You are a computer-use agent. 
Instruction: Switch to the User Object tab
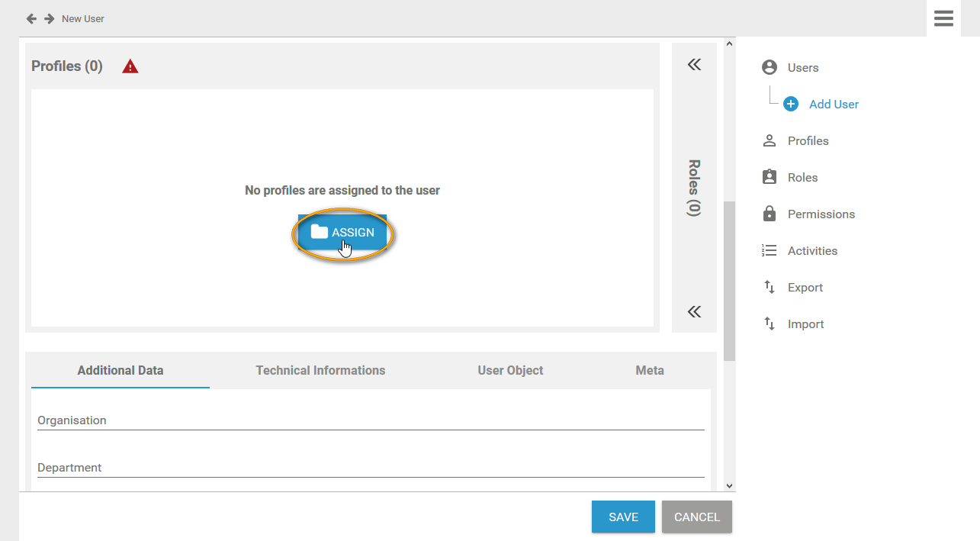[509, 370]
